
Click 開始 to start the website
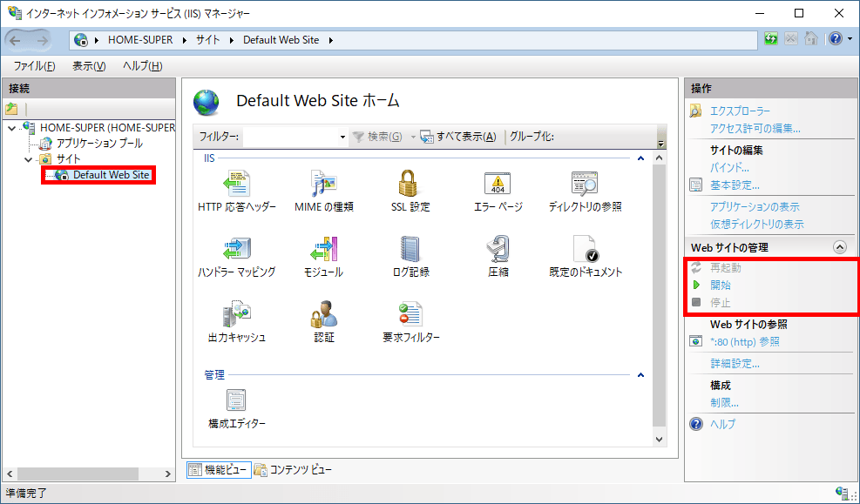click(x=720, y=285)
